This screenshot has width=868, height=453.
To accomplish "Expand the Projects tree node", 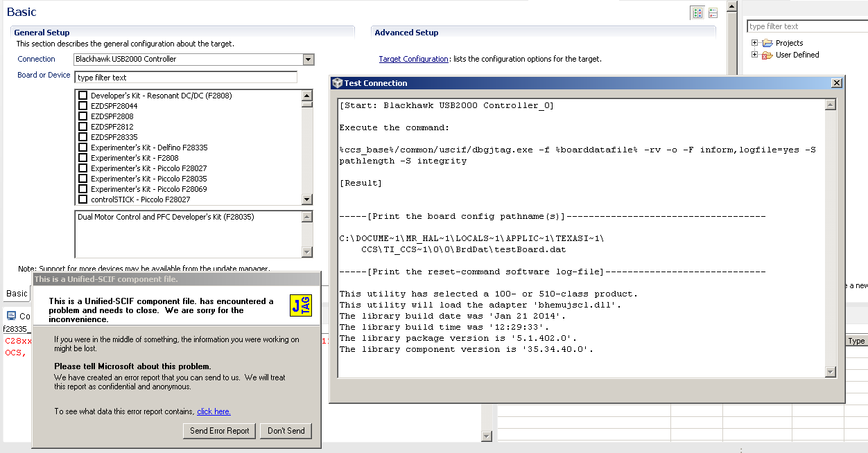I will point(754,43).
